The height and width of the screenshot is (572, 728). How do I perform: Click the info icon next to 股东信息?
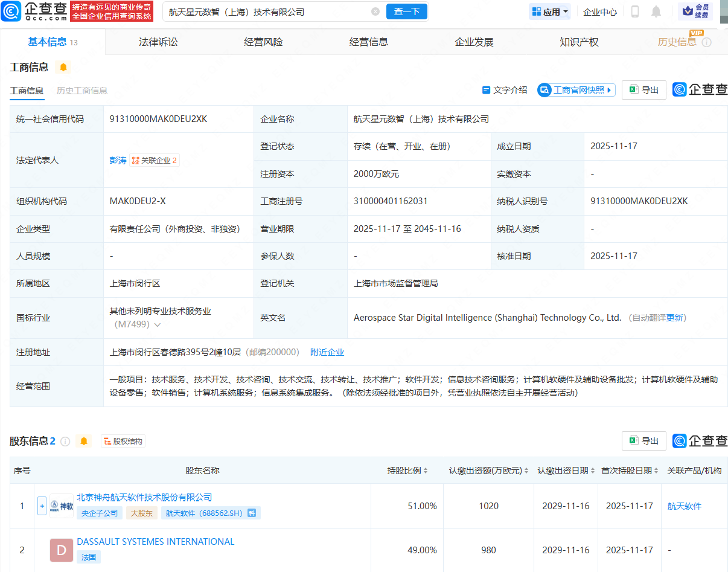(65, 442)
